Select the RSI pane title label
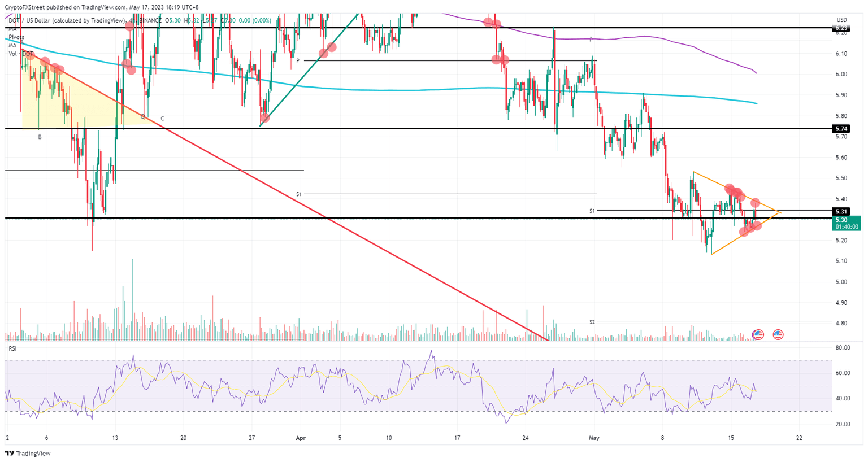 click(11, 348)
